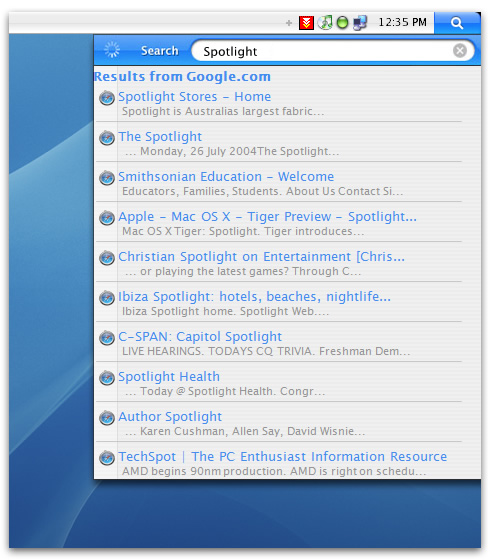Screen dimensions: 490x560
Task: Click Safari icon beside Ibiza Spotlight result
Action: click(107, 298)
